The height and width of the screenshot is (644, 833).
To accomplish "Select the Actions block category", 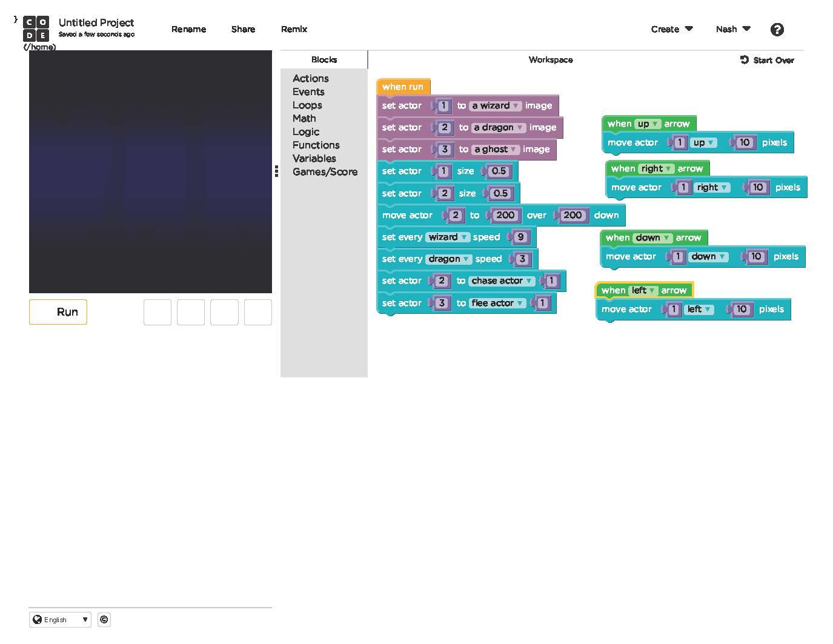I will point(311,78).
